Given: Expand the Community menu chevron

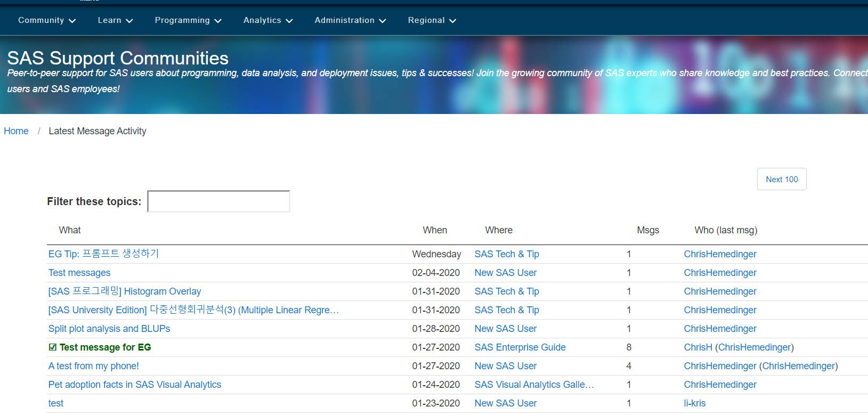Looking at the screenshot, I should coord(72,21).
